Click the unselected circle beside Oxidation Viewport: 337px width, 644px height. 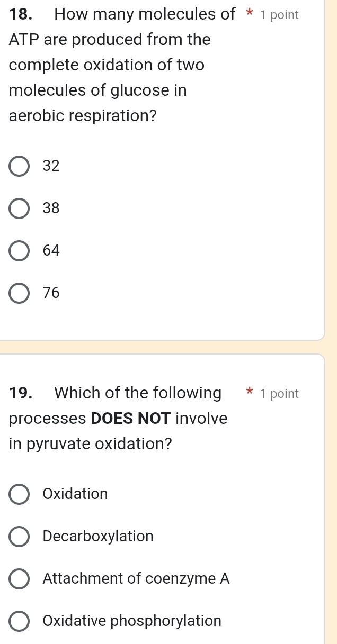pos(19,494)
